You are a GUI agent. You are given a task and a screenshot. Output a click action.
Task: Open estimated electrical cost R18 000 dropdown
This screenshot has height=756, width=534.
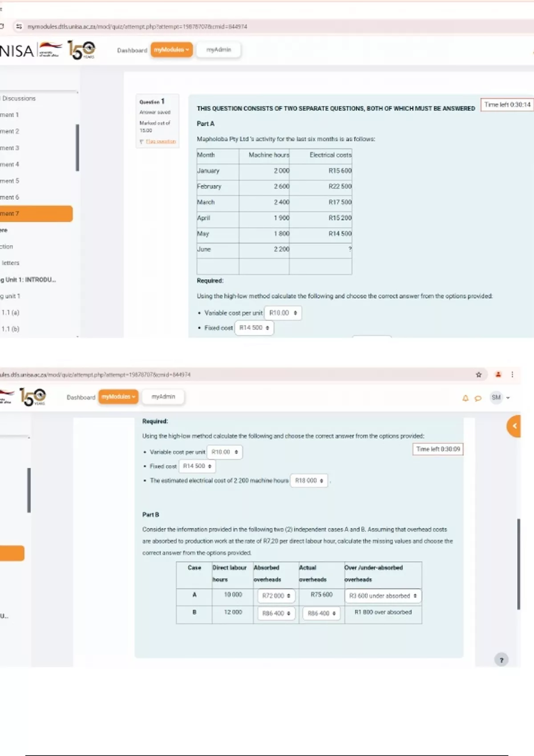tap(309, 481)
